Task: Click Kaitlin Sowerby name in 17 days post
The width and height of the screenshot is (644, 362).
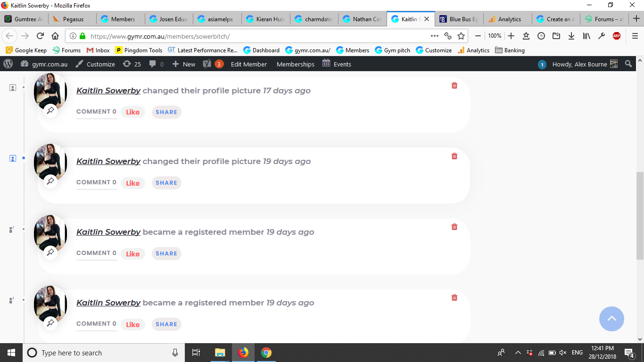Action: pyautogui.click(x=108, y=90)
